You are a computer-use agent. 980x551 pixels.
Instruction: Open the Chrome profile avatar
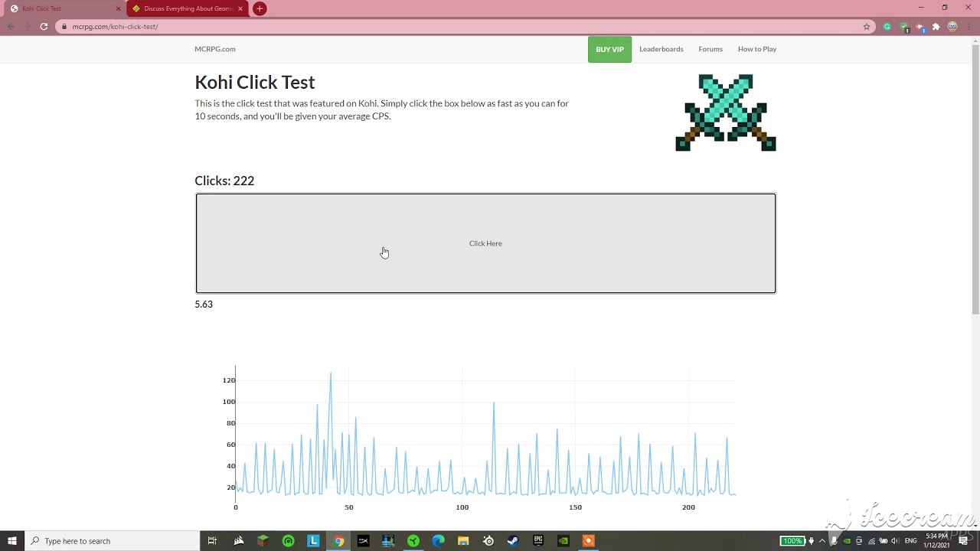[x=952, y=26]
